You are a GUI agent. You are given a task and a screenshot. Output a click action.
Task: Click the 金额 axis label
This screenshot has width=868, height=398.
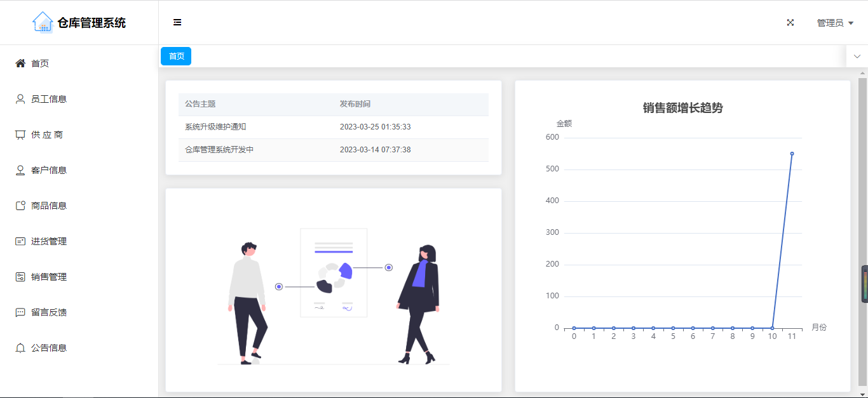pyautogui.click(x=564, y=123)
